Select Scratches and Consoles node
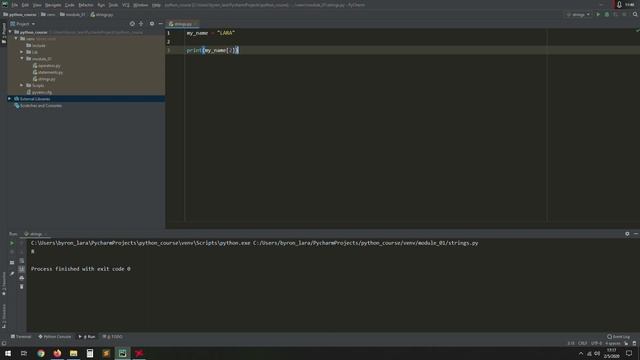Screen dimensions: 640x360 point(38,105)
